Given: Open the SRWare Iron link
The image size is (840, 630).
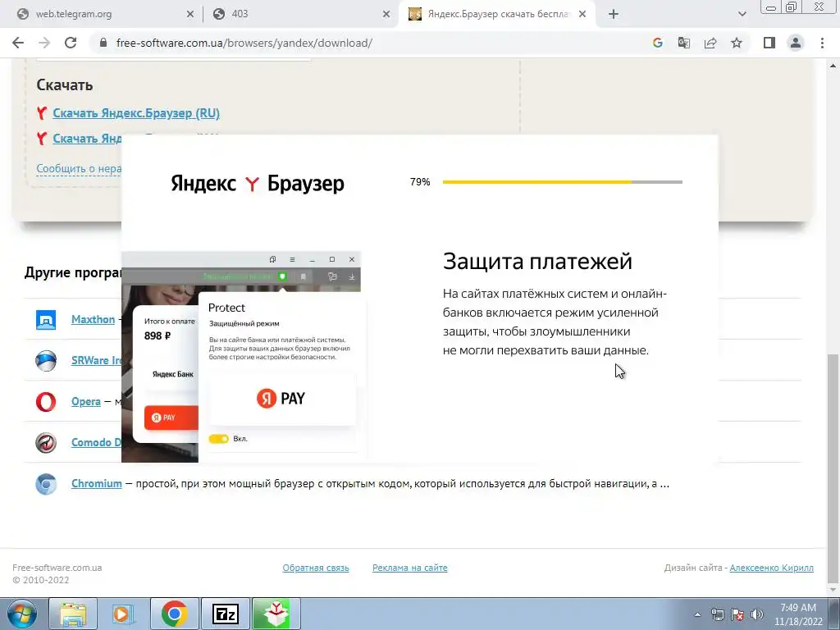Looking at the screenshot, I should coord(97,360).
